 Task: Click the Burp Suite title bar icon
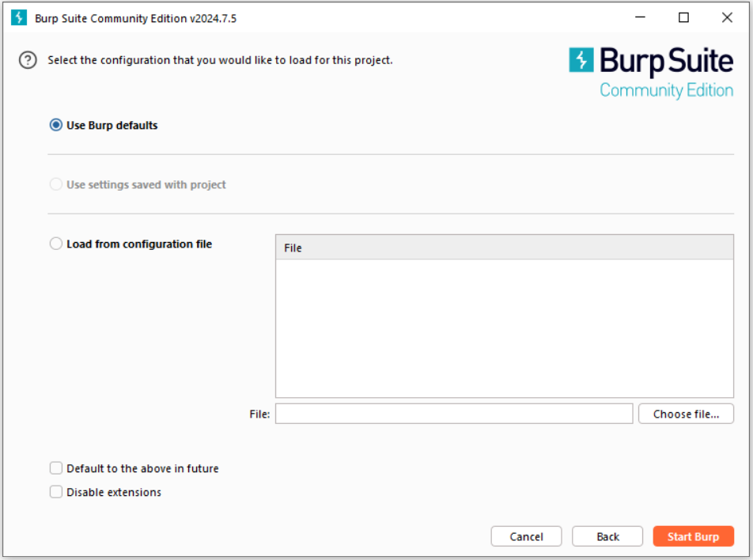coord(19,17)
